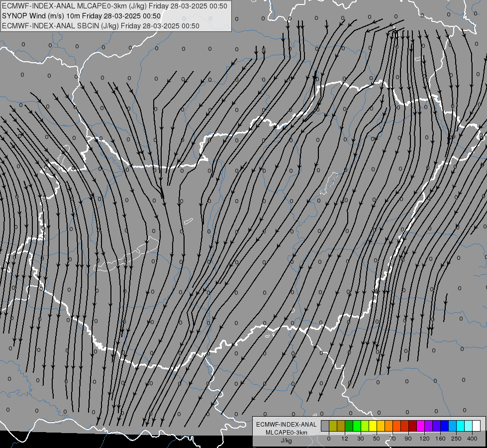Pick the pure blue legend swatch
The image size is (487, 448).
tap(445, 426)
